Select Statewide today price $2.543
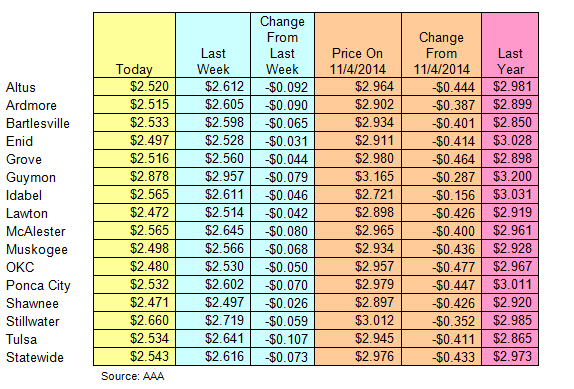The width and height of the screenshot is (574, 389). [149, 356]
